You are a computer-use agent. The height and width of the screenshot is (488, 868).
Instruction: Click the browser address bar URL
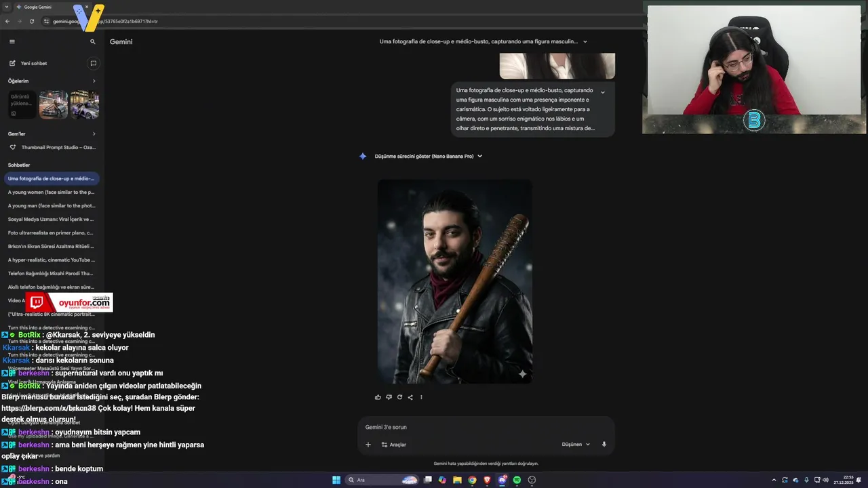[x=105, y=21]
